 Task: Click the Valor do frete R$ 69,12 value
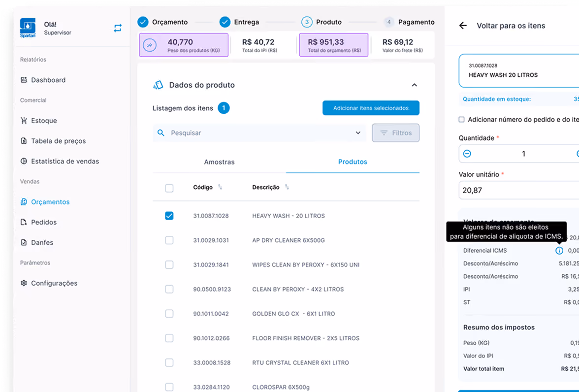[398, 42]
